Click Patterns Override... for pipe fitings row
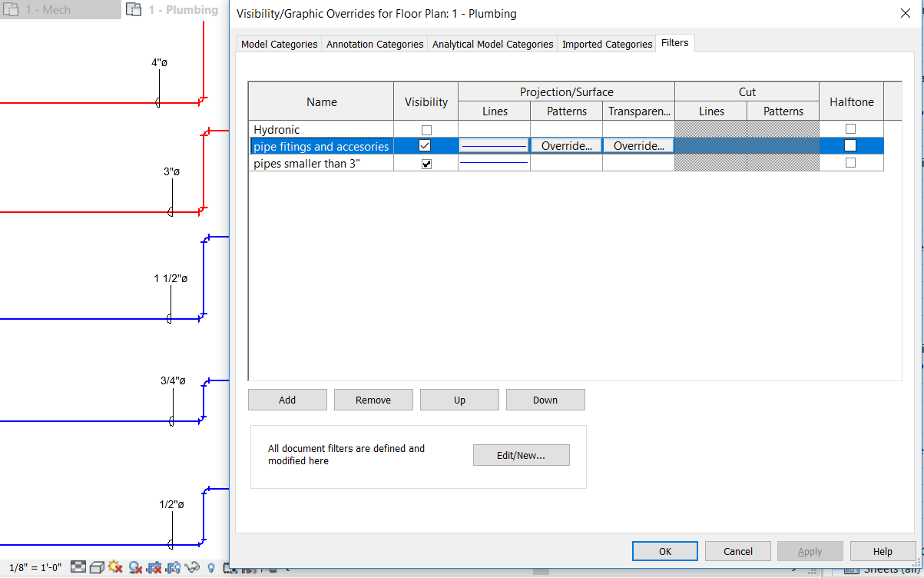Screen dimensions: 924x578 567,146
